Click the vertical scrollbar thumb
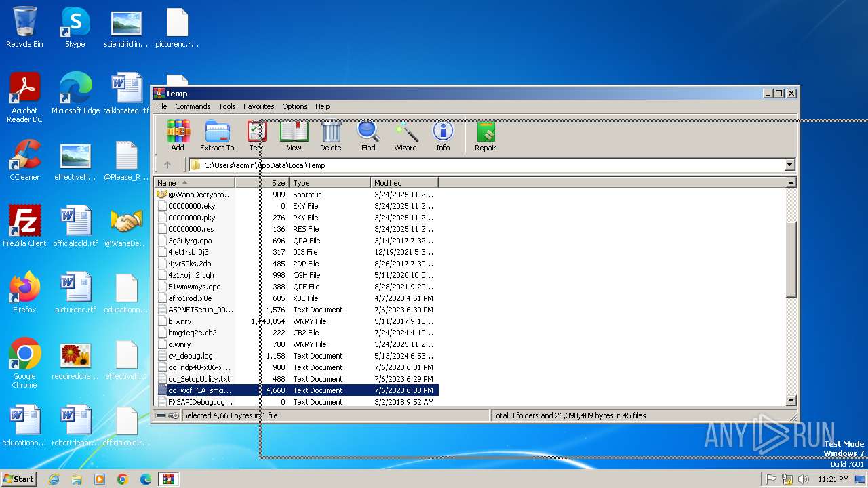This screenshot has width=868, height=488. (791, 258)
